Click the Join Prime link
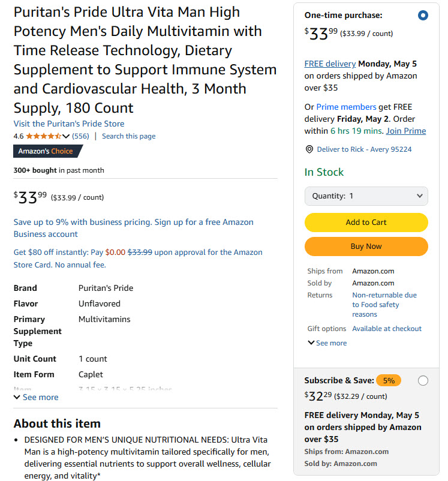Image resolution: width=448 pixels, height=481 pixels. point(406,131)
